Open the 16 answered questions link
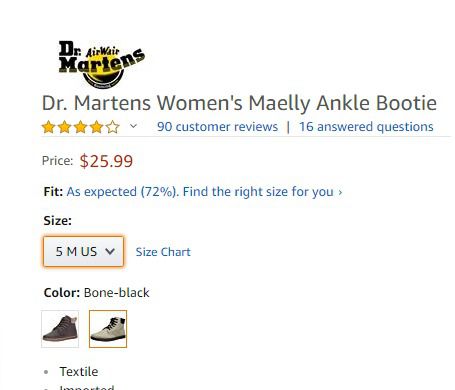Viewport: 455px width, 390px height. point(366,127)
